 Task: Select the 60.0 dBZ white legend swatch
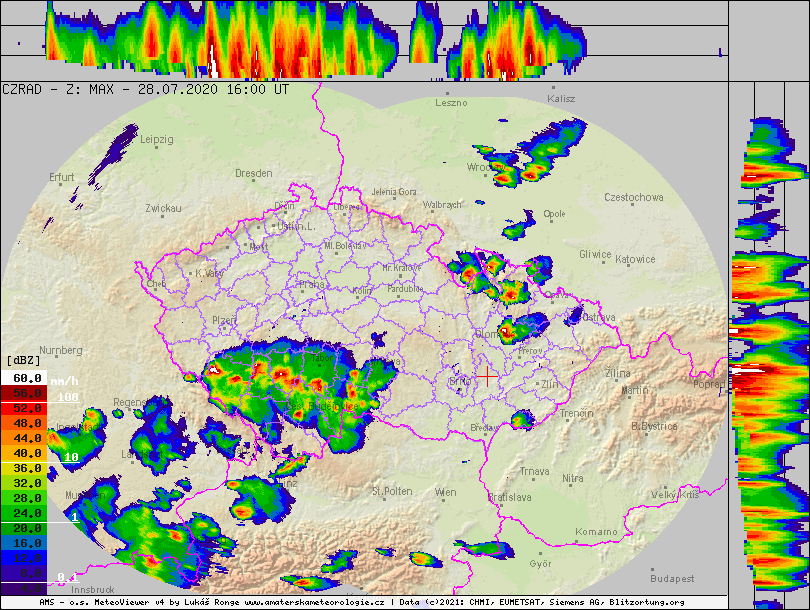(x=24, y=378)
